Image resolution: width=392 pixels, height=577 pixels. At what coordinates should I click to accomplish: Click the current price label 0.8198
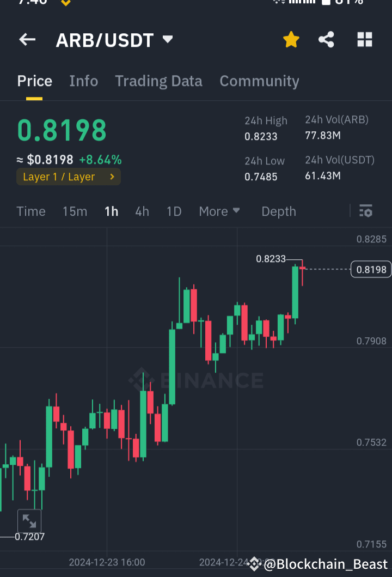(371, 269)
